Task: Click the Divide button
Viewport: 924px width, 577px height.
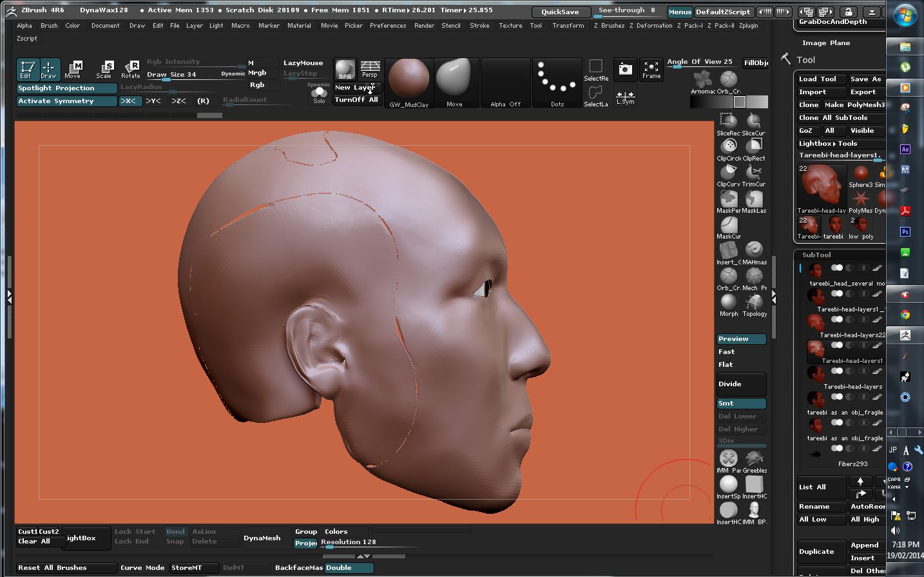Action: pos(742,384)
